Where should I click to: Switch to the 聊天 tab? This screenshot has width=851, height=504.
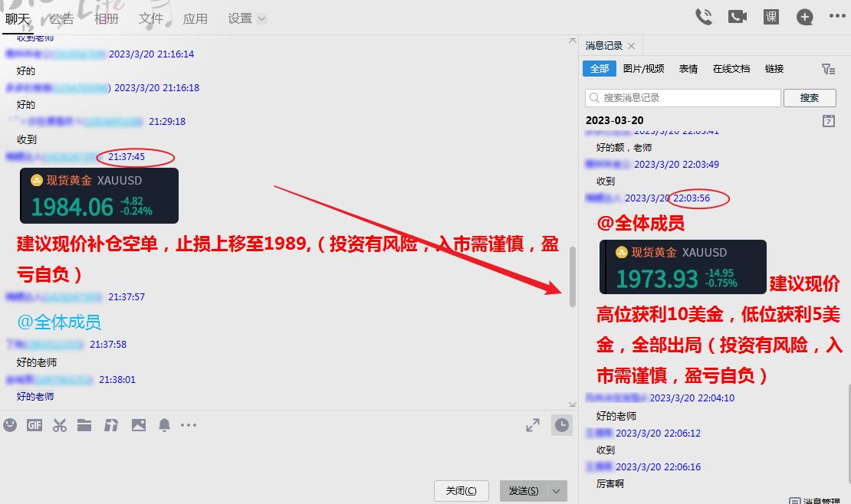click(x=18, y=18)
